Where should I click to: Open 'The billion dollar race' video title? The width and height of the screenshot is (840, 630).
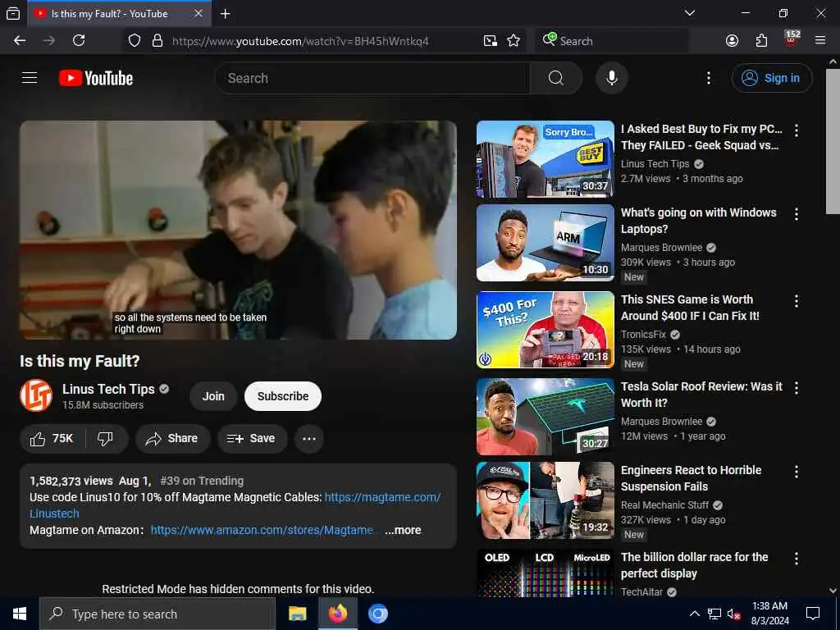(694, 565)
